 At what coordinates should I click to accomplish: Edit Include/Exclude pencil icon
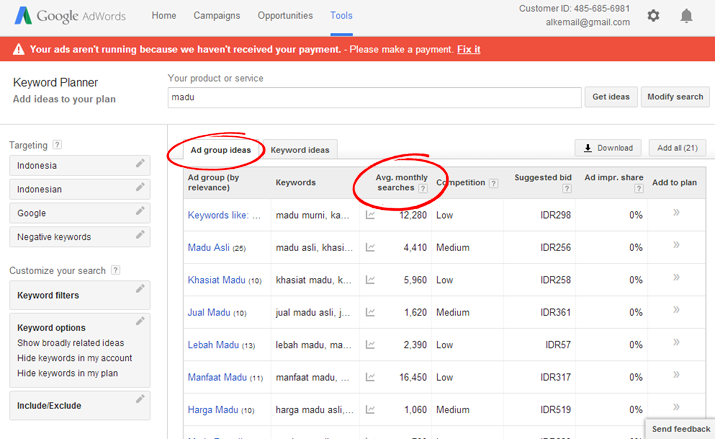[140, 399]
